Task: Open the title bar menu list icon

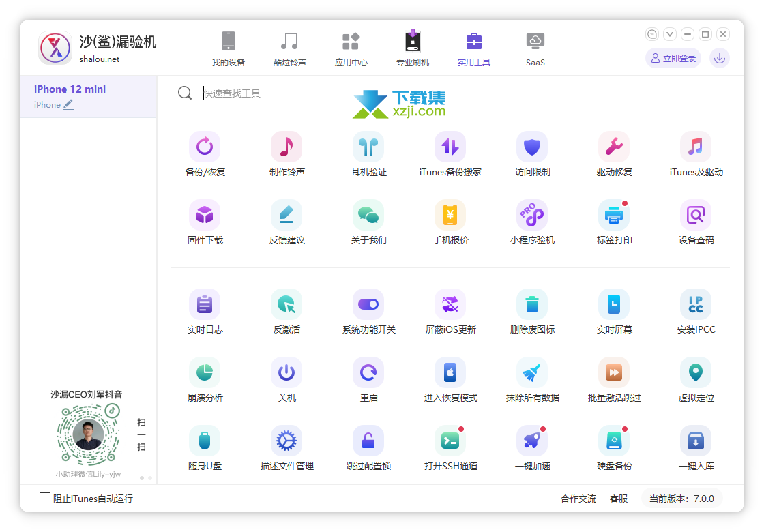Action: 651,34
